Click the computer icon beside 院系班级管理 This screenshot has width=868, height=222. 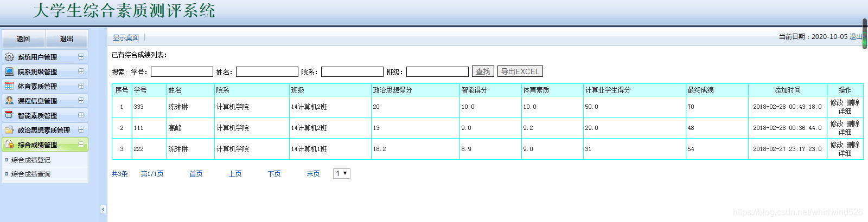tap(9, 71)
